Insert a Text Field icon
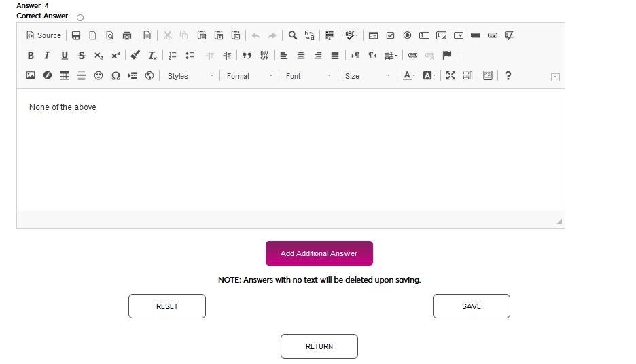The height and width of the screenshot is (364, 636). click(424, 35)
